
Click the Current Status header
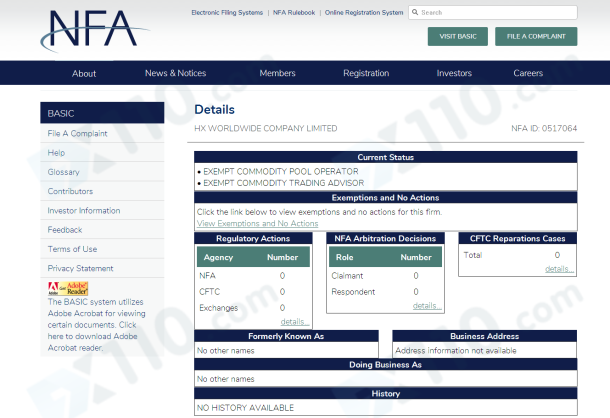[386, 157]
